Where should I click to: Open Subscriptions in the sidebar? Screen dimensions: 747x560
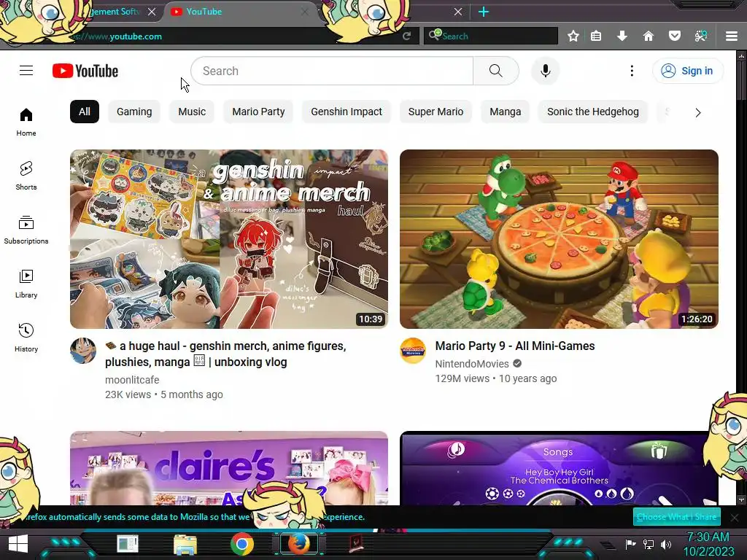26,230
